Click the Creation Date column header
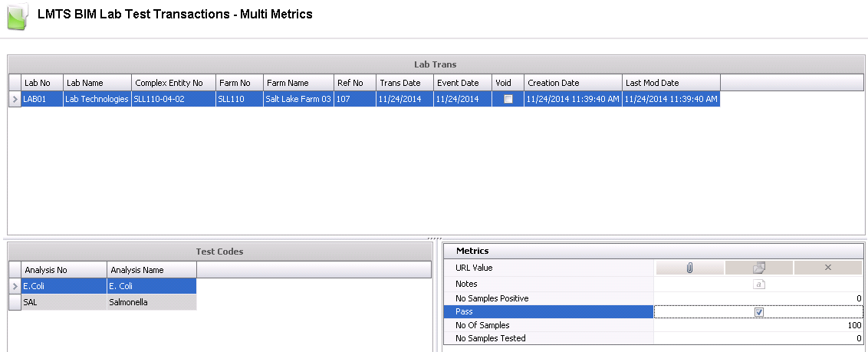 pyautogui.click(x=572, y=83)
